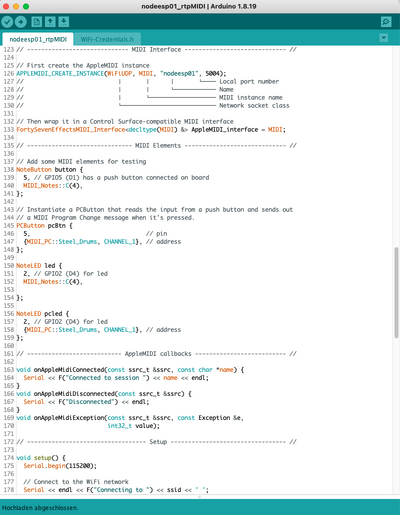Click 'NoteLED pcled {' on line 156
This screenshot has height=515, width=400.
pyautogui.click(x=43, y=313)
